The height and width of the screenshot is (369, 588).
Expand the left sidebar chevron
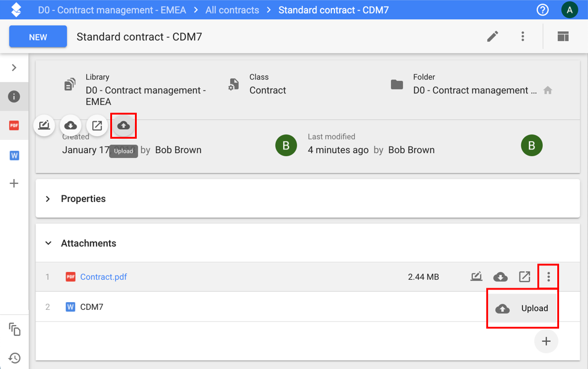(14, 68)
